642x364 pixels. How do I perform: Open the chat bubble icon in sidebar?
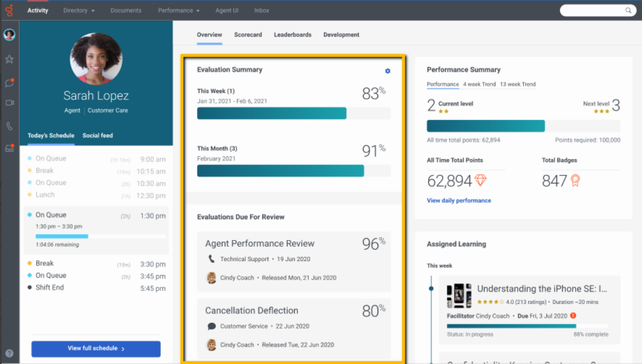point(9,82)
